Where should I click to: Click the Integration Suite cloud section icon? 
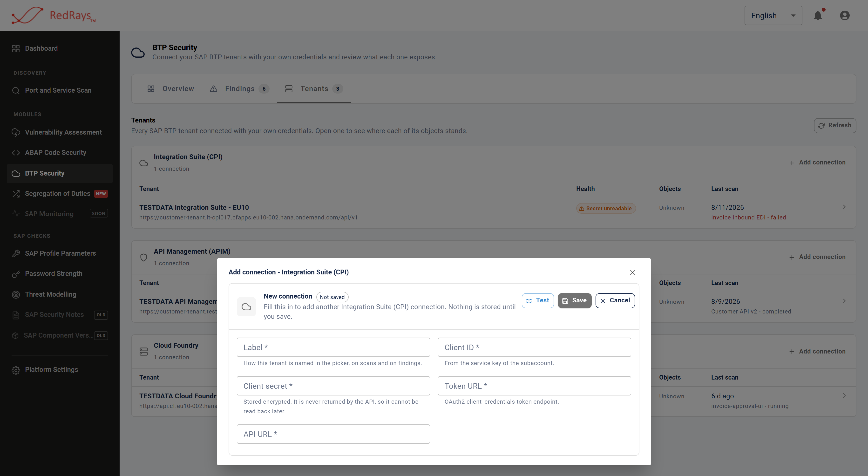(143, 163)
